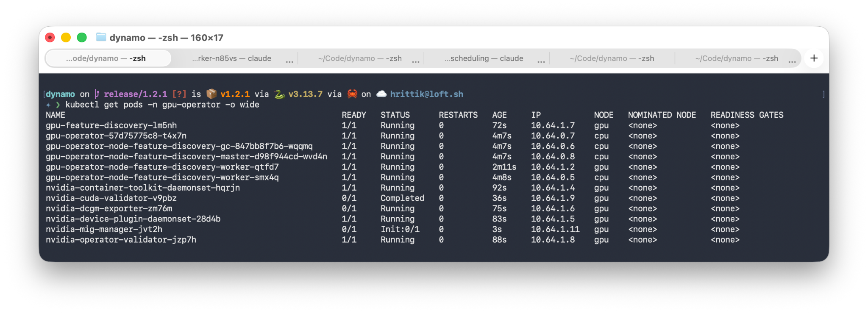Click IP address 10.64.0.7
The image size is (868, 313).
[x=553, y=136]
